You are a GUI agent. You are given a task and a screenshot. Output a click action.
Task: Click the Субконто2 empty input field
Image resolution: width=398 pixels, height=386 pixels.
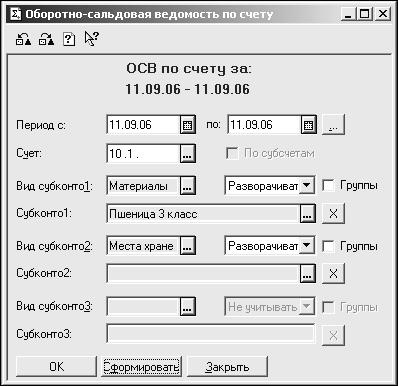coord(203,274)
